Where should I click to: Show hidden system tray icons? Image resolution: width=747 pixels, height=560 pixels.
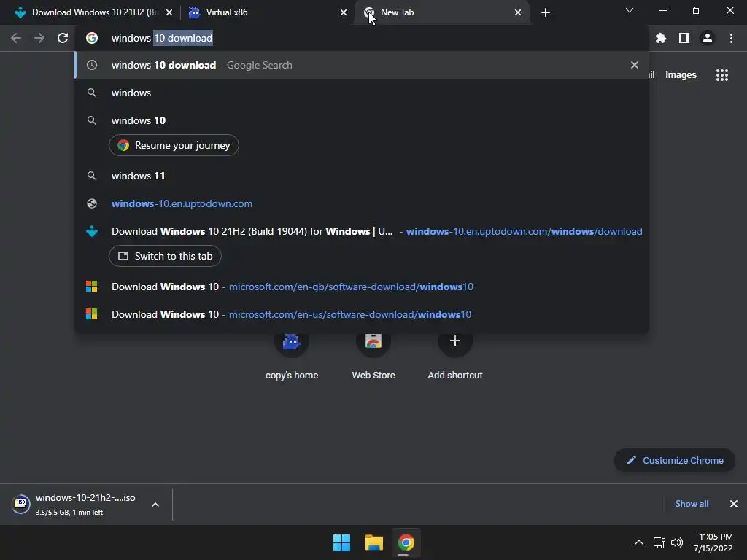click(639, 542)
